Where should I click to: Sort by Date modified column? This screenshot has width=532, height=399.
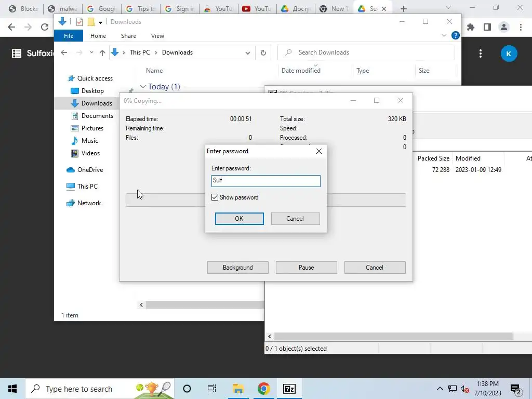[301, 71]
